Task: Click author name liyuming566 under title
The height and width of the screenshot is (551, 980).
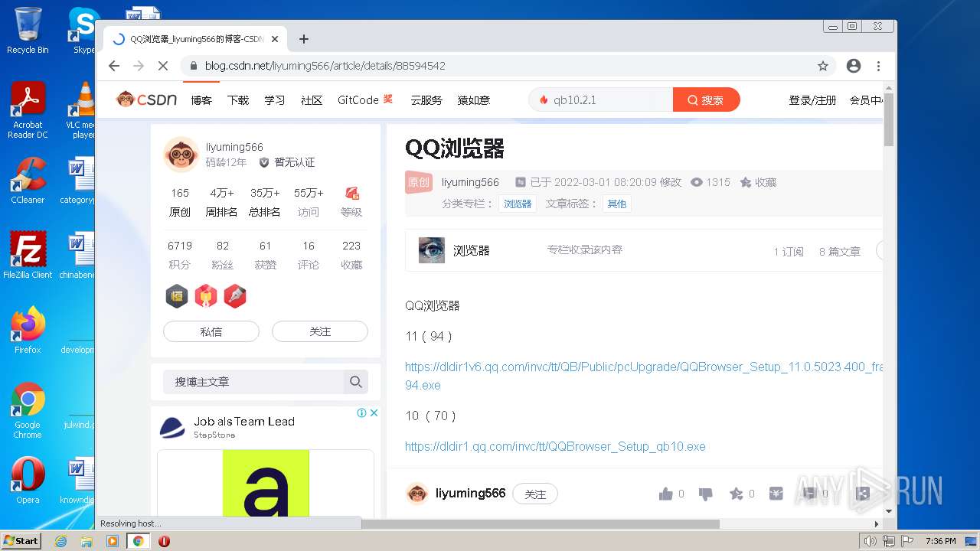Action: point(470,182)
